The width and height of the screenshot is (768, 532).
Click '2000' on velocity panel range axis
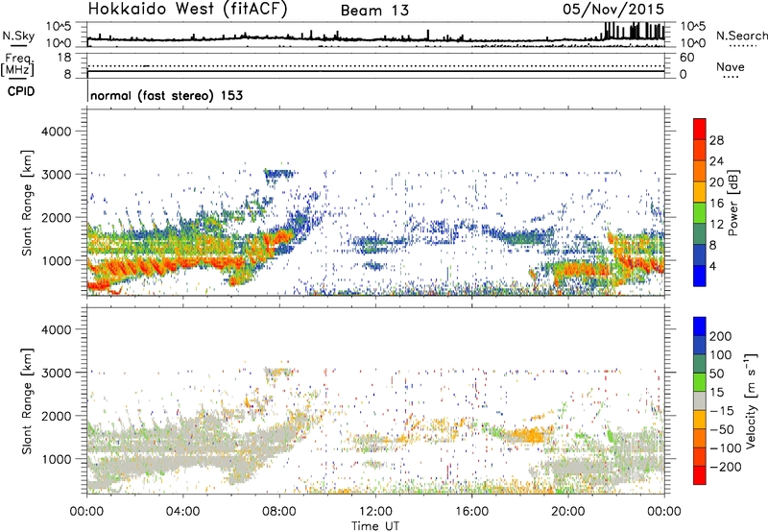coord(56,416)
